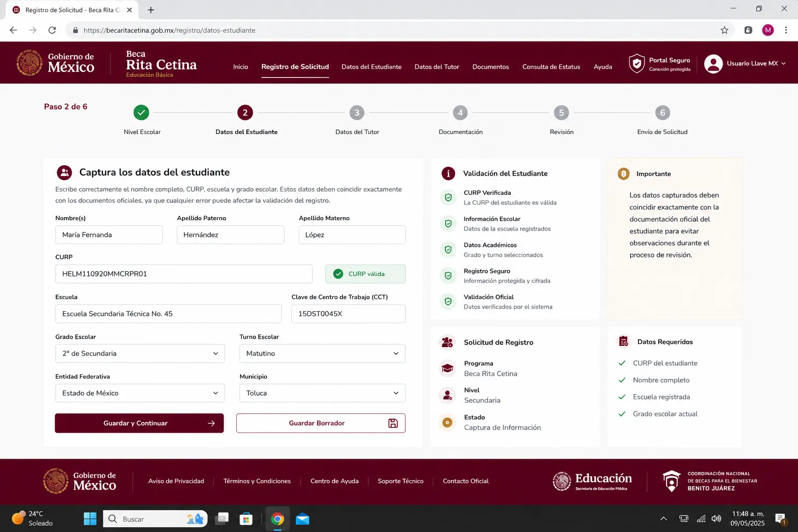
Task: Select step 6 Envío de Solicitud circle
Action: point(662,112)
